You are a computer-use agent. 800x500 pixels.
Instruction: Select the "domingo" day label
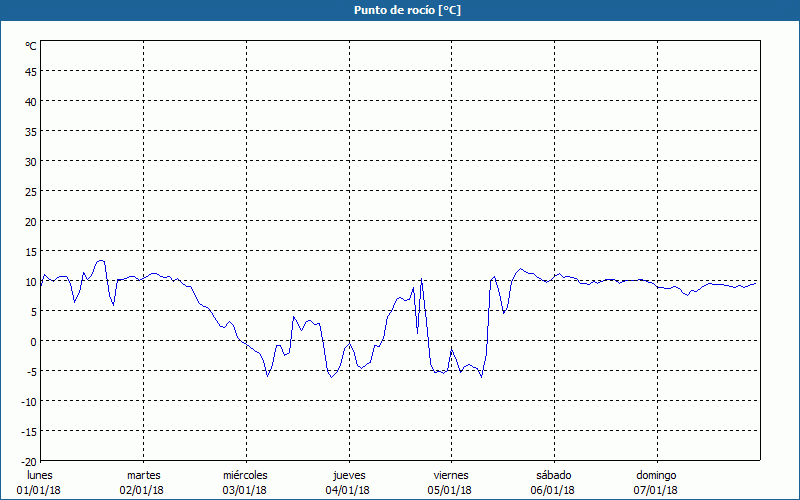pyautogui.click(x=656, y=475)
